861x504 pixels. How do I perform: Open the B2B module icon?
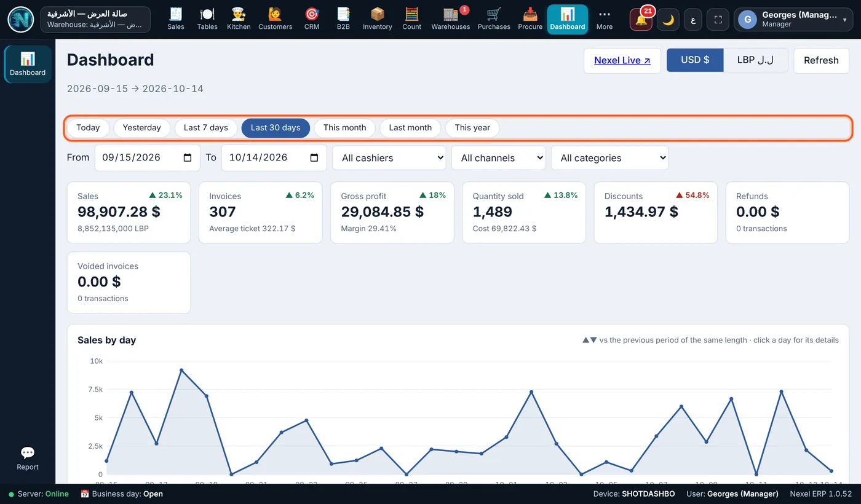[343, 19]
